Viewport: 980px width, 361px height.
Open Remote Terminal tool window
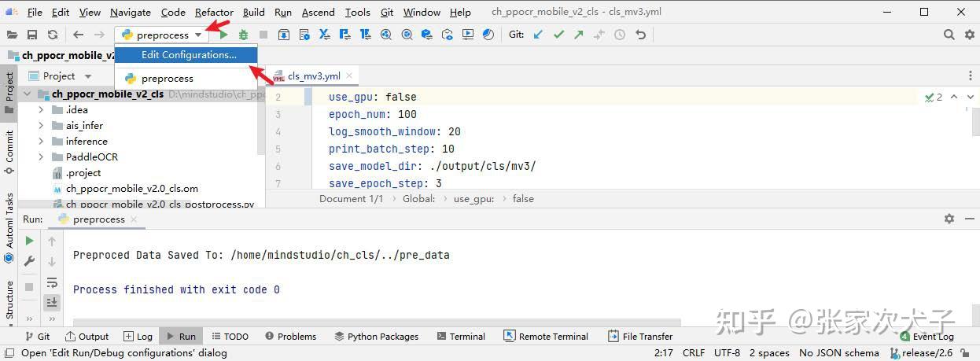(546, 337)
